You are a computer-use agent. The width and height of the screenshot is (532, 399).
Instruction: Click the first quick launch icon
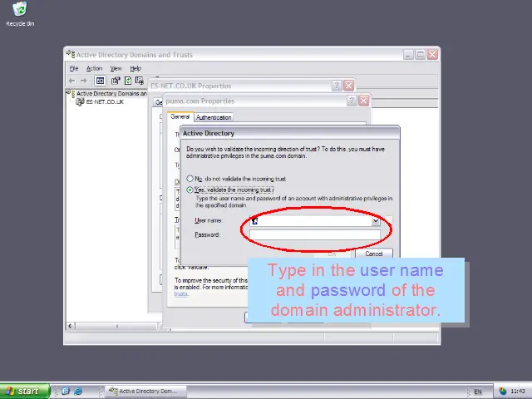tap(66, 391)
